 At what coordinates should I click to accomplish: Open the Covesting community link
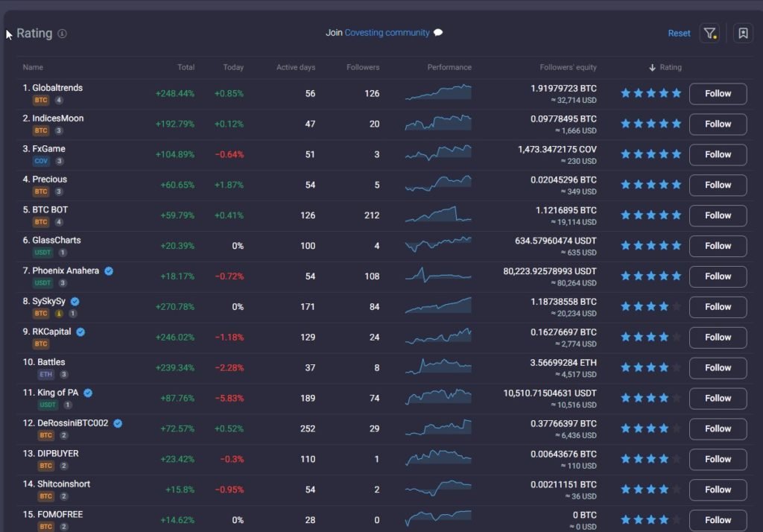387,33
